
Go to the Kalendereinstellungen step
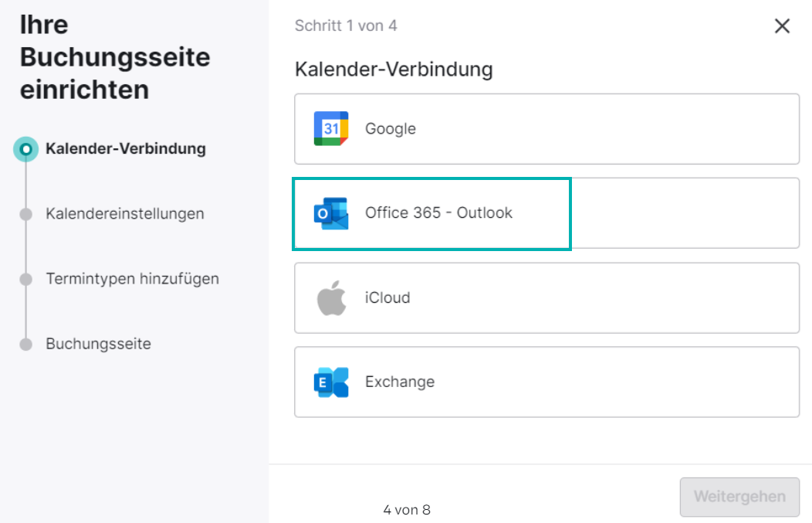pyautogui.click(x=125, y=213)
